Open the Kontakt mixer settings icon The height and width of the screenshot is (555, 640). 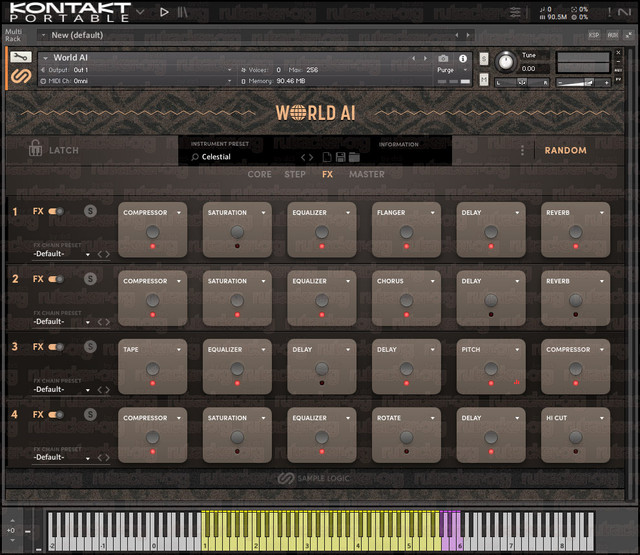click(x=516, y=12)
